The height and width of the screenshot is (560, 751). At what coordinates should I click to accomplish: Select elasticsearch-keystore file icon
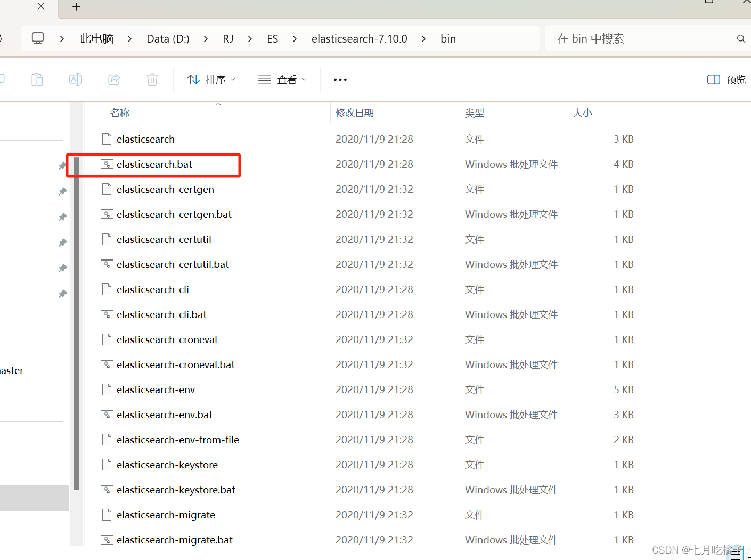[x=107, y=465]
